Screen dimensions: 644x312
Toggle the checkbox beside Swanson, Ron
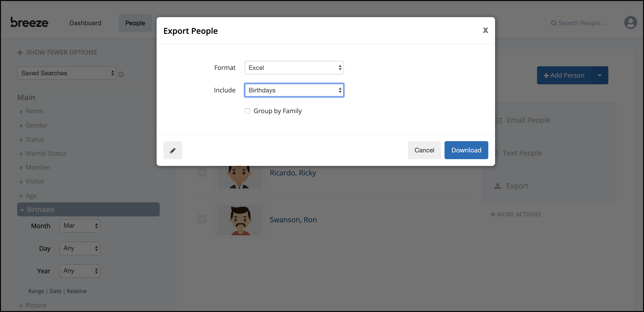[x=202, y=219]
